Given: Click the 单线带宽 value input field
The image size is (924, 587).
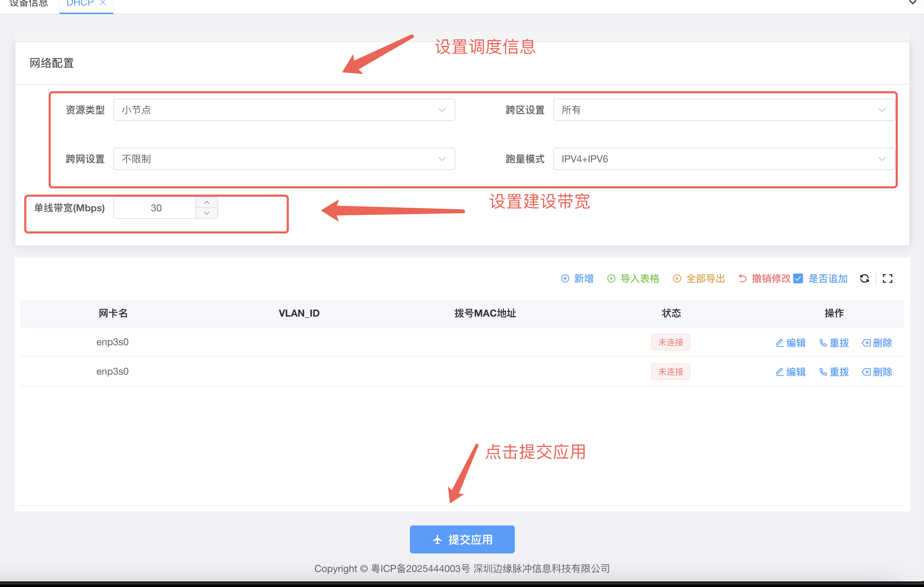Looking at the screenshot, I should tap(155, 208).
